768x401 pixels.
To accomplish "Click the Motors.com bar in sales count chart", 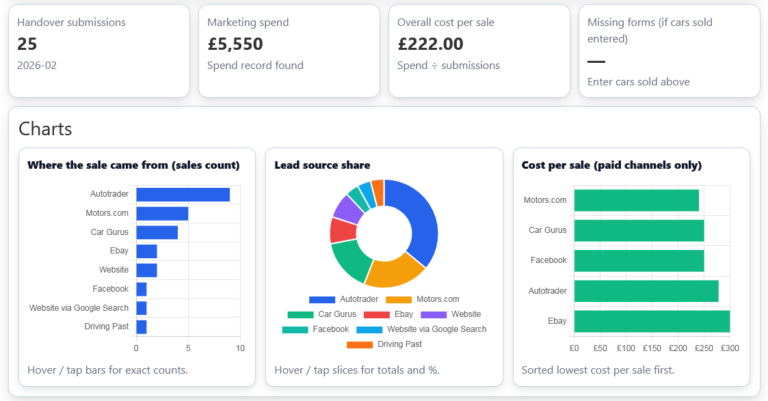I will 162,213.
